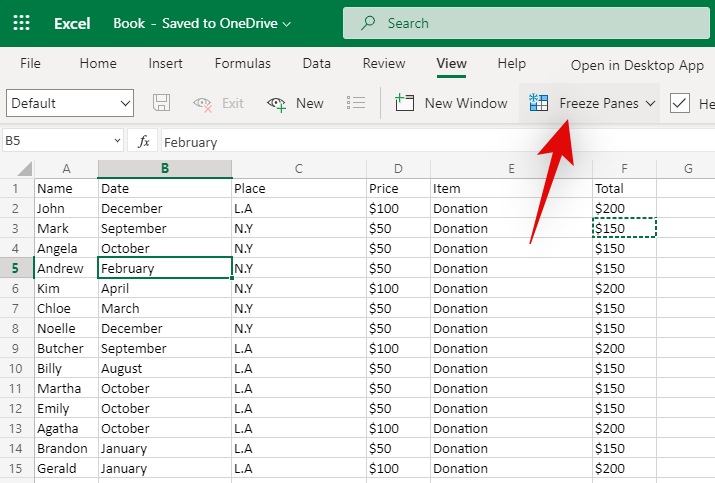
Task: Click the sheet view save icon
Action: [161, 103]
